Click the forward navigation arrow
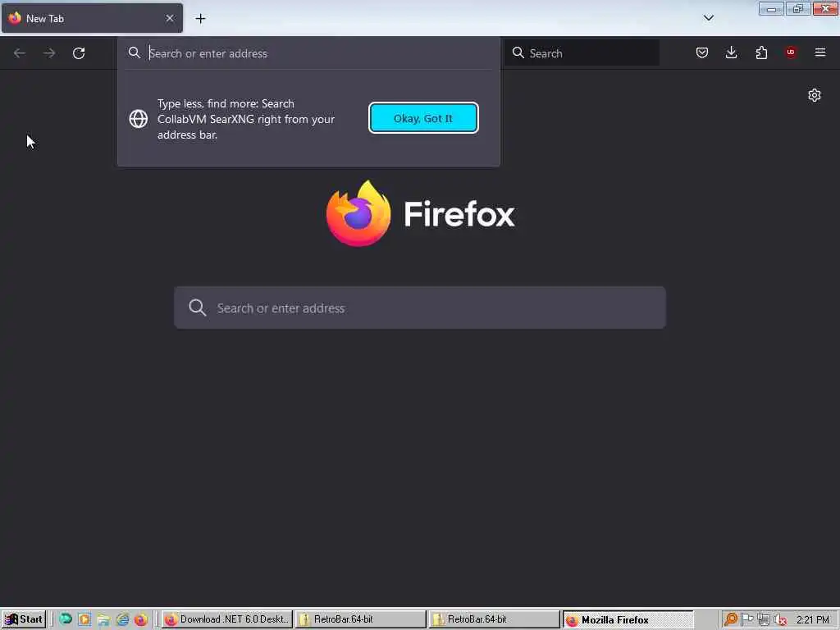Image resolution: width=840 pixels, height=630 pixels. (x=49, y=53)
